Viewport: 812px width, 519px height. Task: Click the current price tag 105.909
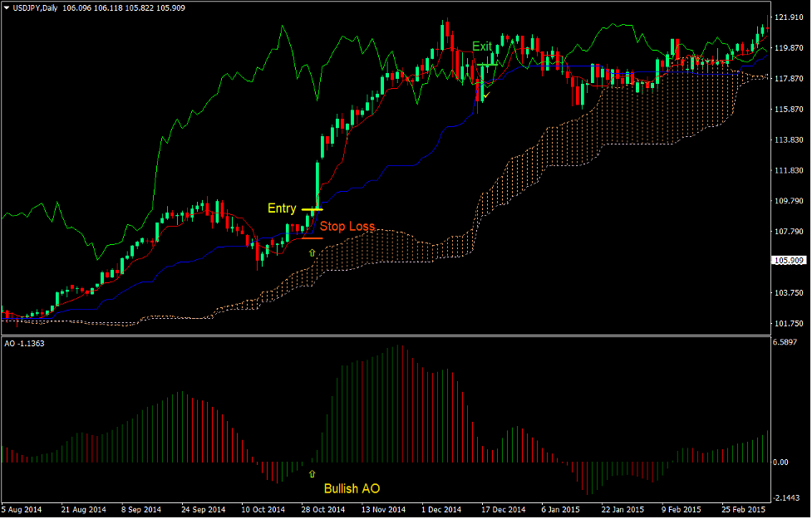786,261
